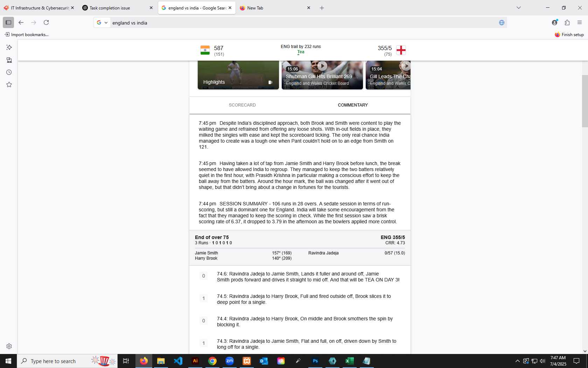Close the Task completion issue tab

(x=151, y=8)
